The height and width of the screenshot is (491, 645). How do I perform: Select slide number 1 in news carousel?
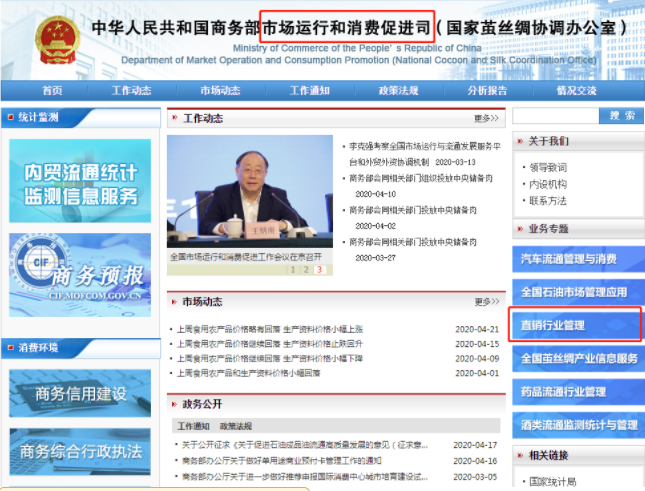[x=293, y=269]
